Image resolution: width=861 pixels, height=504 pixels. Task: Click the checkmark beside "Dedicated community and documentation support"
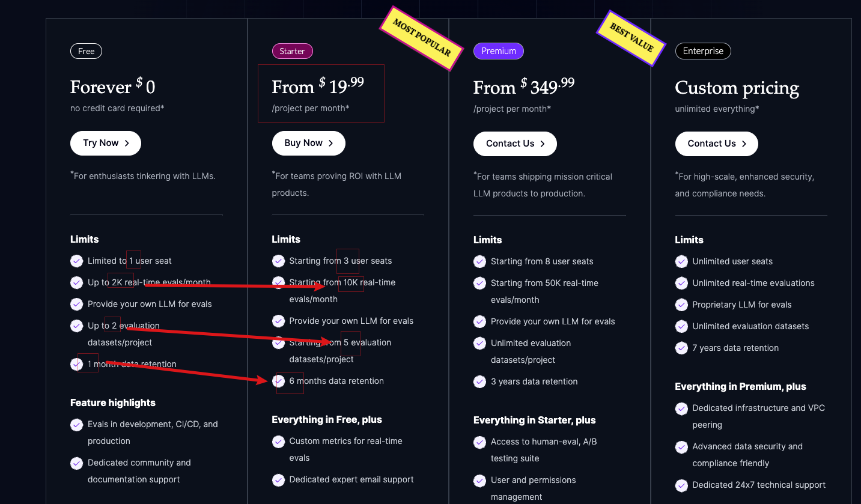76,463
